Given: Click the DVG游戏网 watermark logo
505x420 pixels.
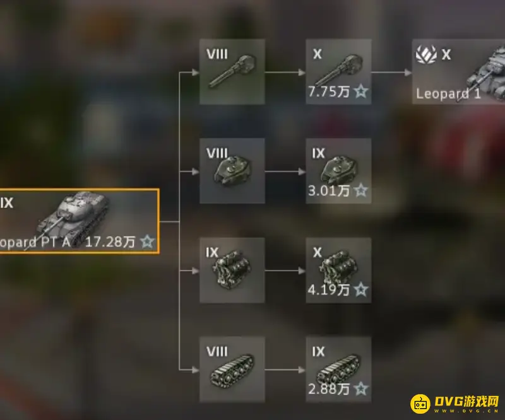Looking at the screenshot, I should coord(455,404).
